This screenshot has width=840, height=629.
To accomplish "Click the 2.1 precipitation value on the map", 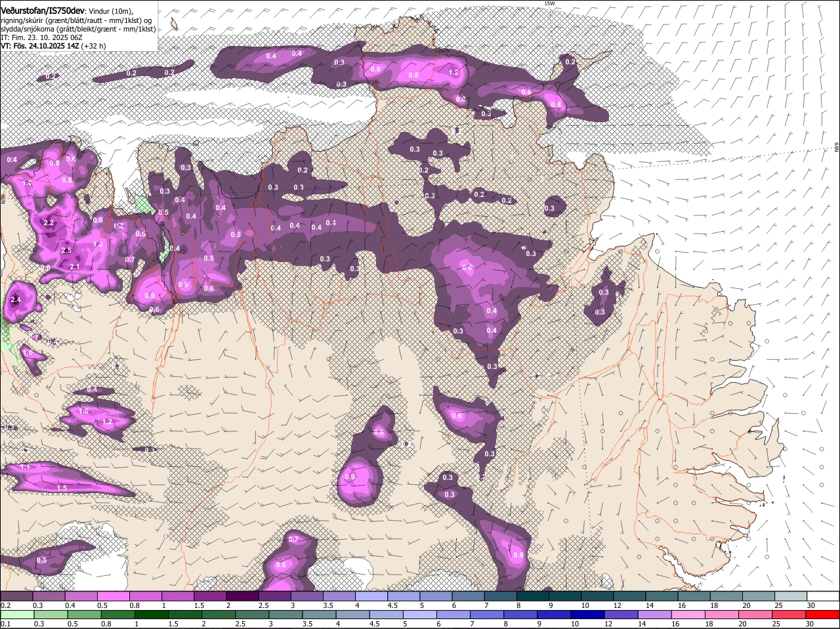I will (x=75, y=267).
